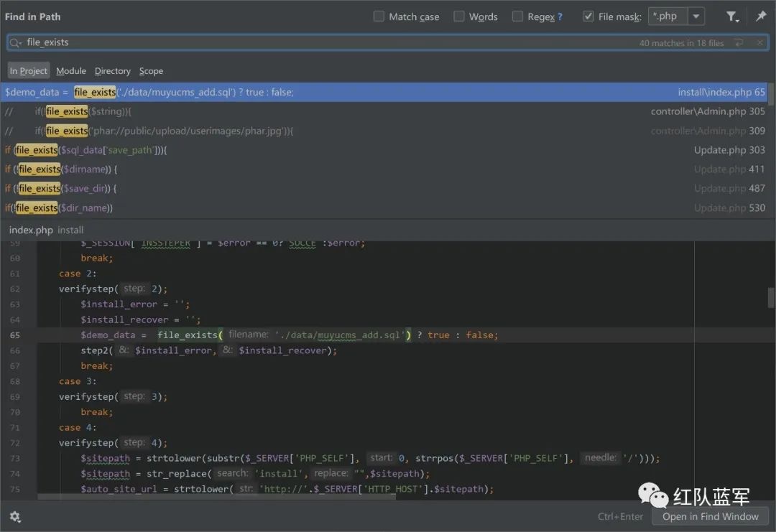
Task: Click 'case 3:' in code preview
Action: [78, 381]
